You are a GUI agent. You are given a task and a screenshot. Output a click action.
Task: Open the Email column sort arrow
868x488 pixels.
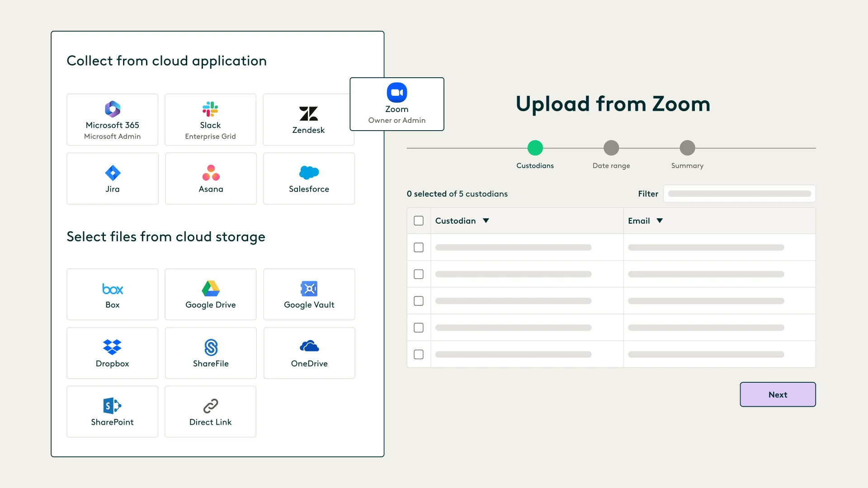point(660,221)
